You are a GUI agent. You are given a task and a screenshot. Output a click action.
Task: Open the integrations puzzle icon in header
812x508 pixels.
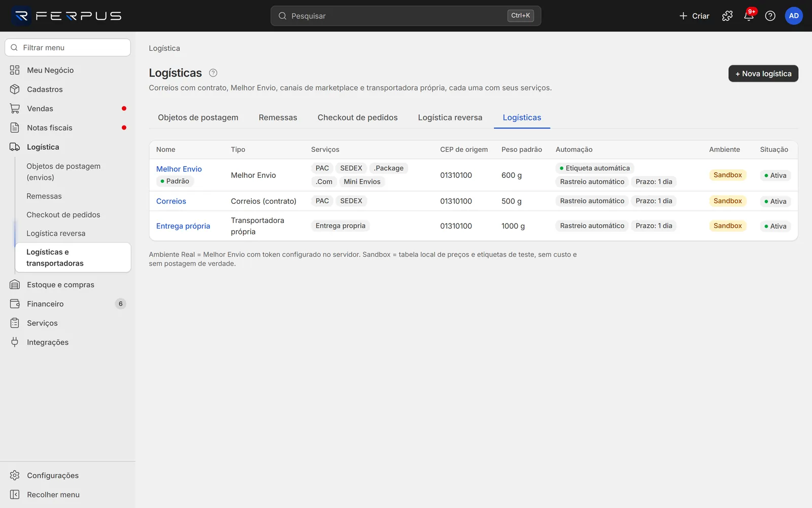coord(727,16)
